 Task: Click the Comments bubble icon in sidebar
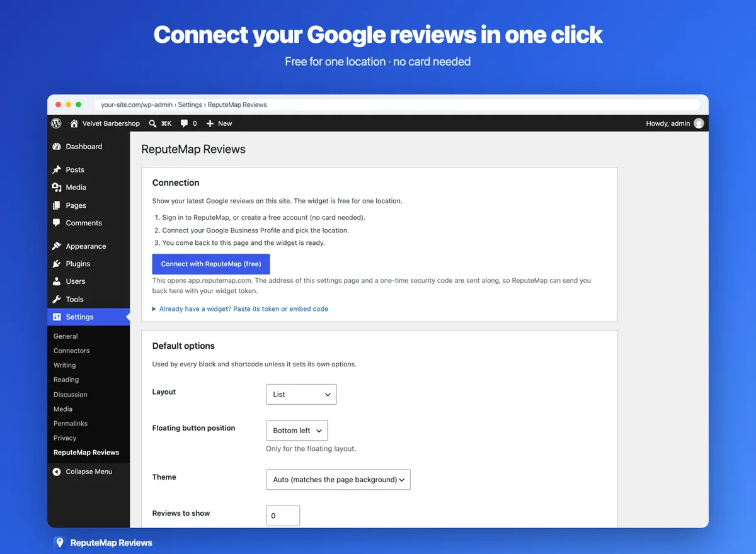(x=57, y=223)
